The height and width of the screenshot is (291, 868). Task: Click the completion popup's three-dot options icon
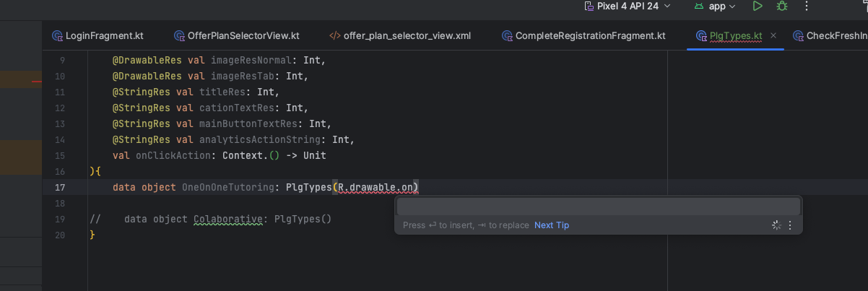[x=789, y=225]
